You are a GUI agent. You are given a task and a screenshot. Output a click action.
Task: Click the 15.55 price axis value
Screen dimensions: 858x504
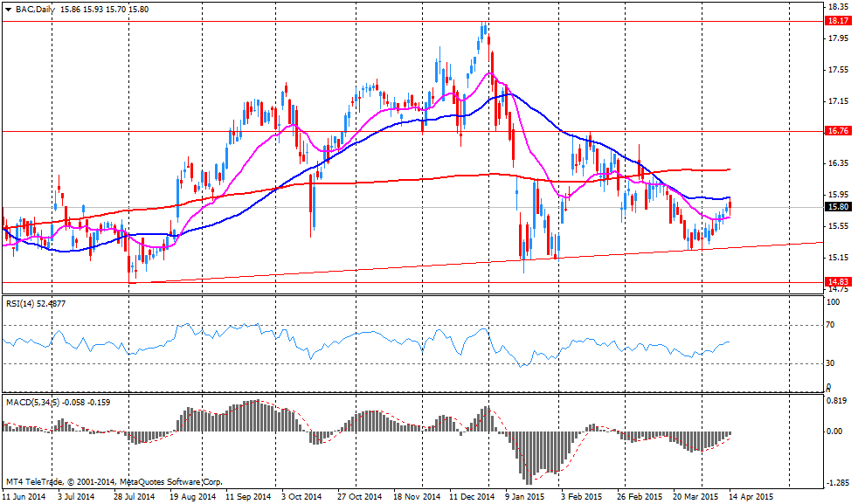(838, 225)
